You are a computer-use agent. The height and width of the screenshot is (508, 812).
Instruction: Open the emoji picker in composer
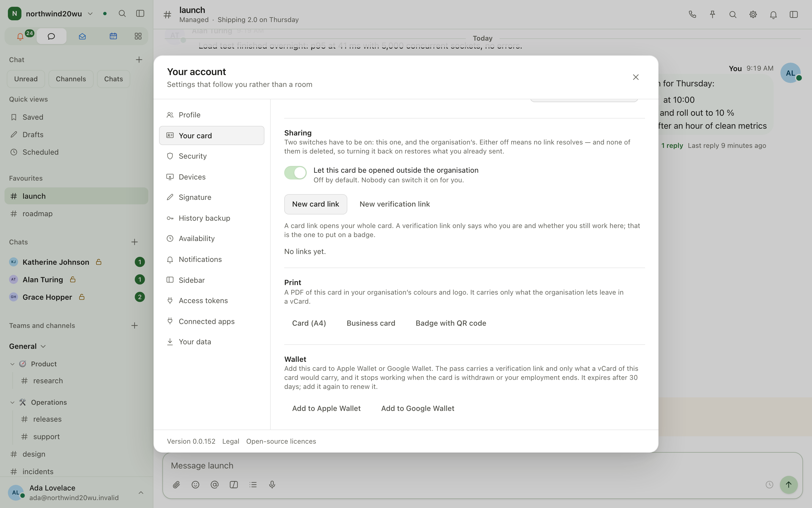(195, 485)
